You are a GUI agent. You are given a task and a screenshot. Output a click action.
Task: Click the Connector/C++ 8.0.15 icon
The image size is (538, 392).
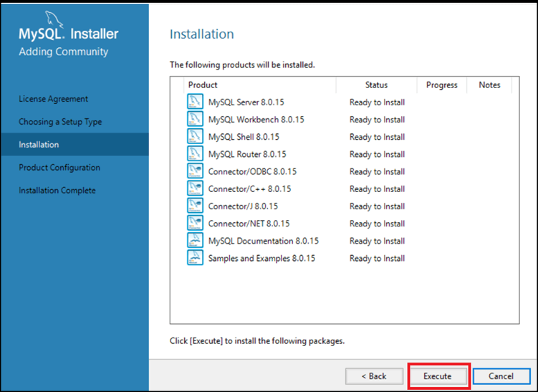194,188
